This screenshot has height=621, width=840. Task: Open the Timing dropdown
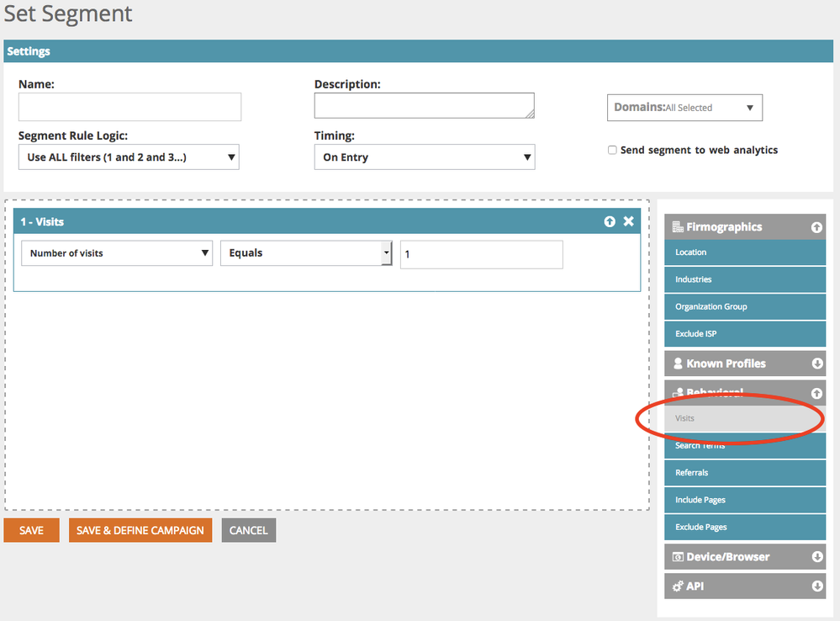(424, 157)
